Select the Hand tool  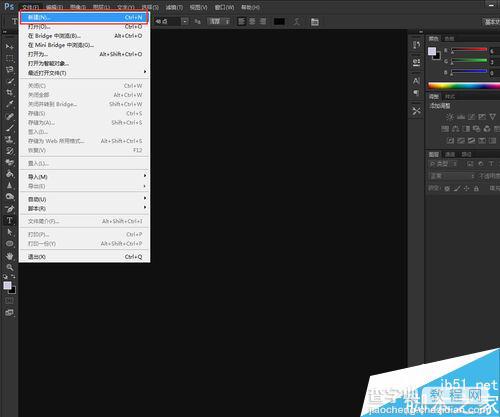click(x=9, y=256)
